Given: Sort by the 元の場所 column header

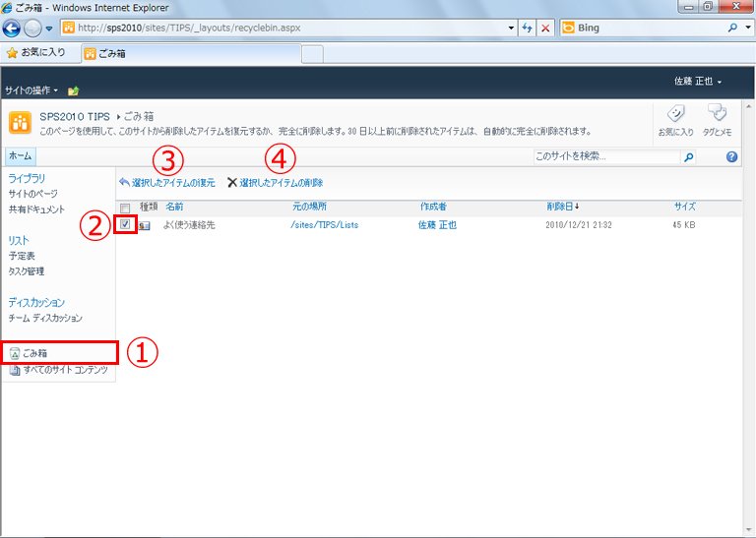Looking at the screenshot, I should (309, 207).
